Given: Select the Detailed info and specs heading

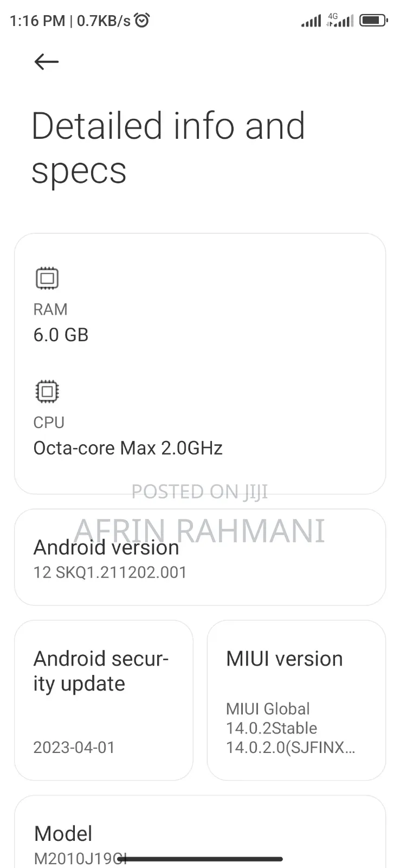Looking at the screenshot, I should (x=169, y=148).
